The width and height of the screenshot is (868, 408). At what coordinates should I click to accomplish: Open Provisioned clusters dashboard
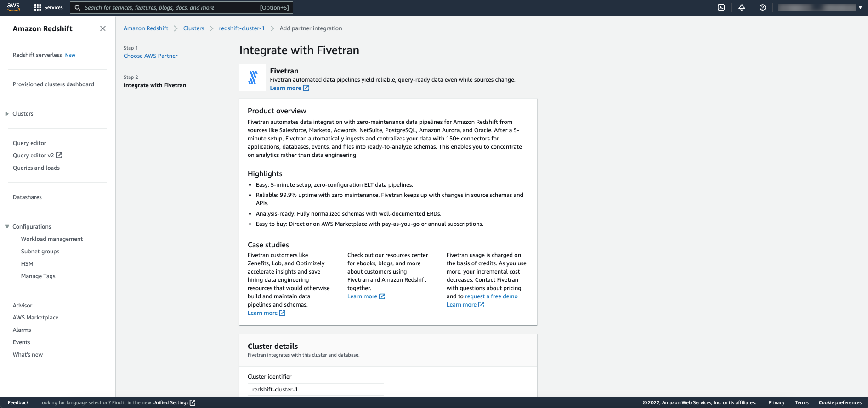click(x=53, y=84)
